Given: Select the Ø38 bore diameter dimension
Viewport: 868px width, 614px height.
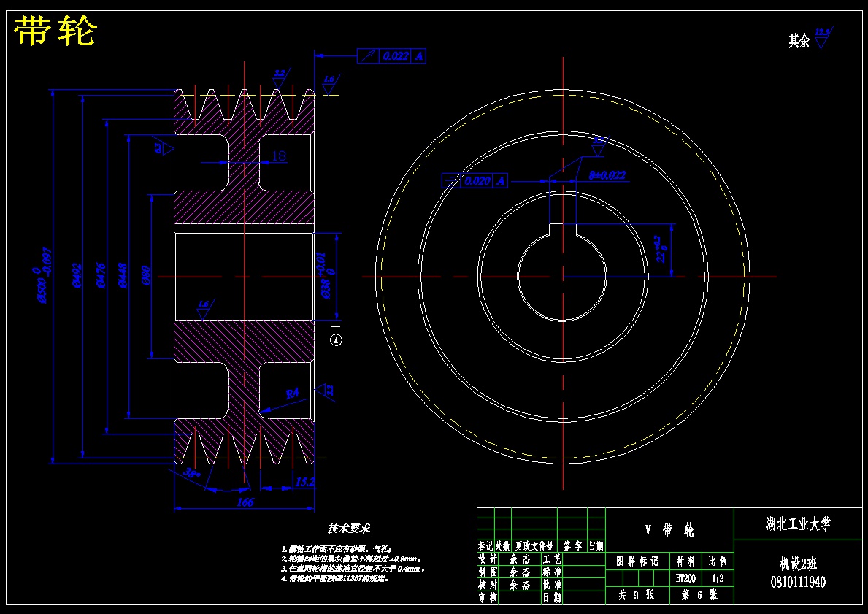Looking at the screenshot, I should click(x=324, y=276).
